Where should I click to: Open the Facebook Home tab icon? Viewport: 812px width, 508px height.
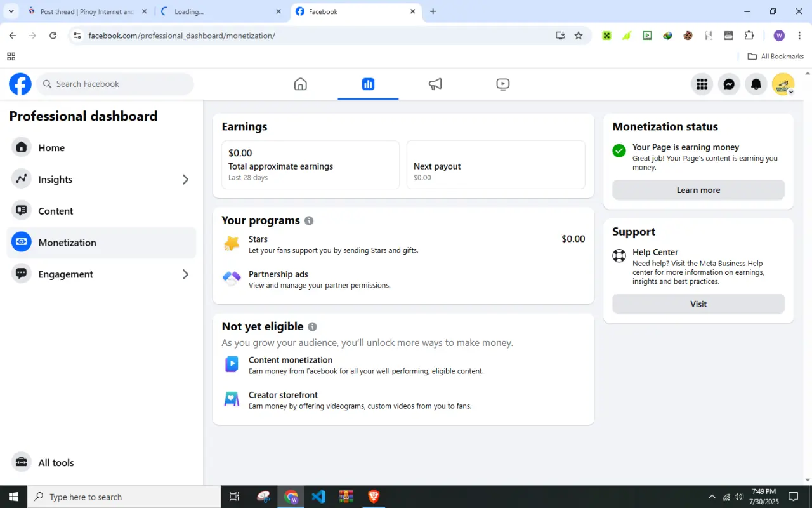pos(301,84)
